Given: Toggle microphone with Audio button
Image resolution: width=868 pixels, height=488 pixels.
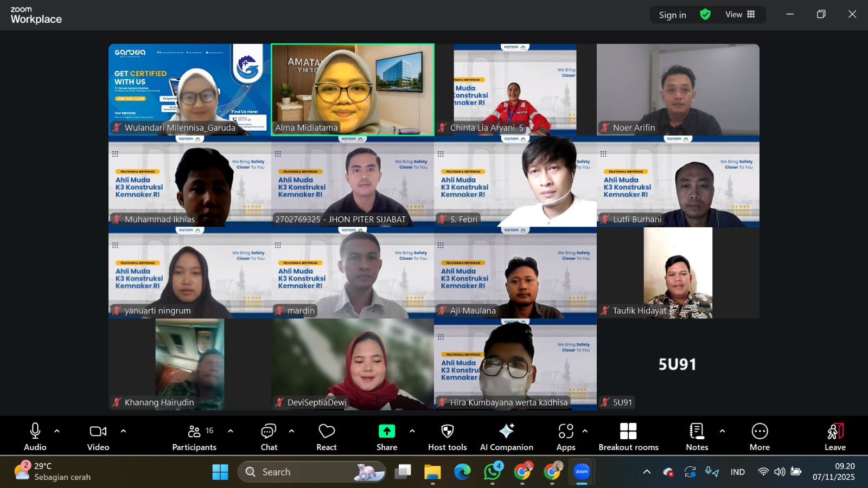Looking at the screenshot, I should coord(35,436).
